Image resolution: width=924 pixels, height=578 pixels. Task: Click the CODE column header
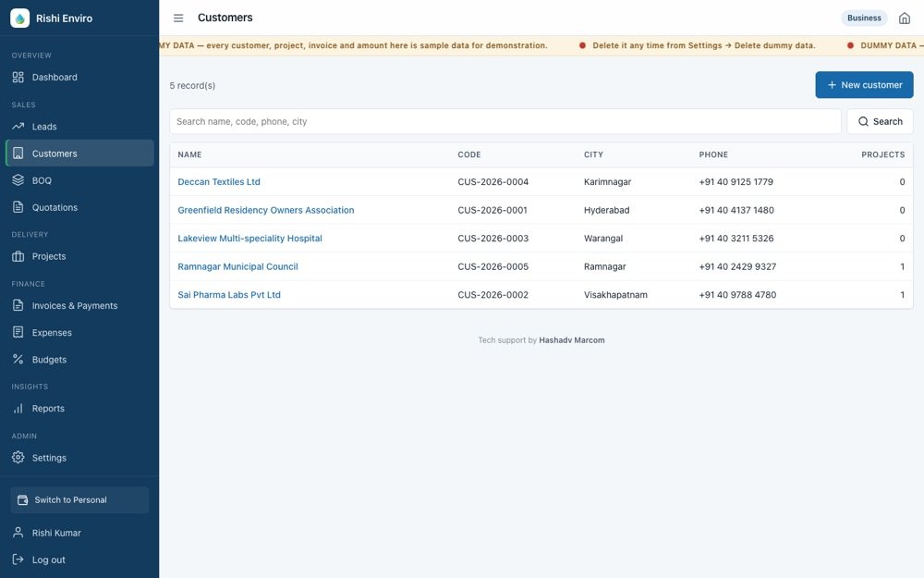[x=469, y=154]
